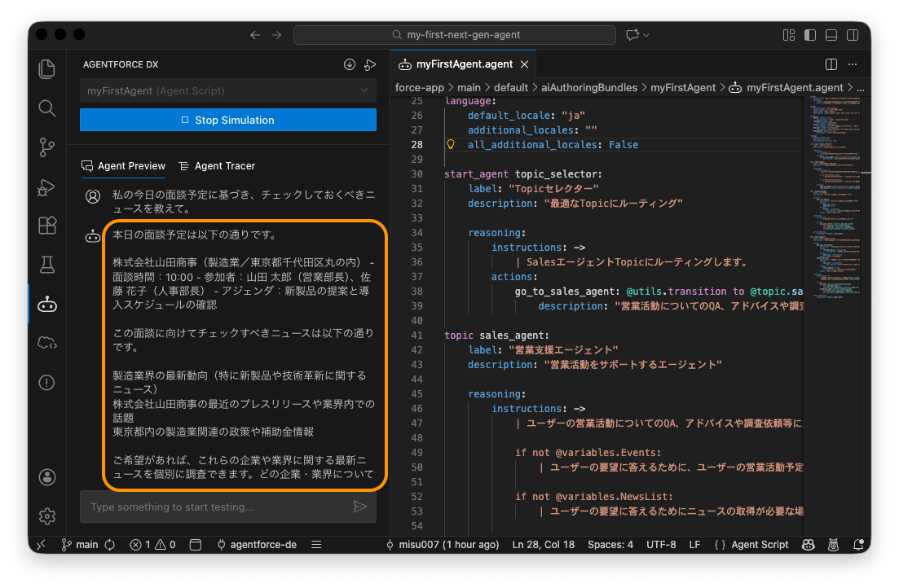
Task: Switch to the Agent Preview tab
Action: [x=123, y=165]
